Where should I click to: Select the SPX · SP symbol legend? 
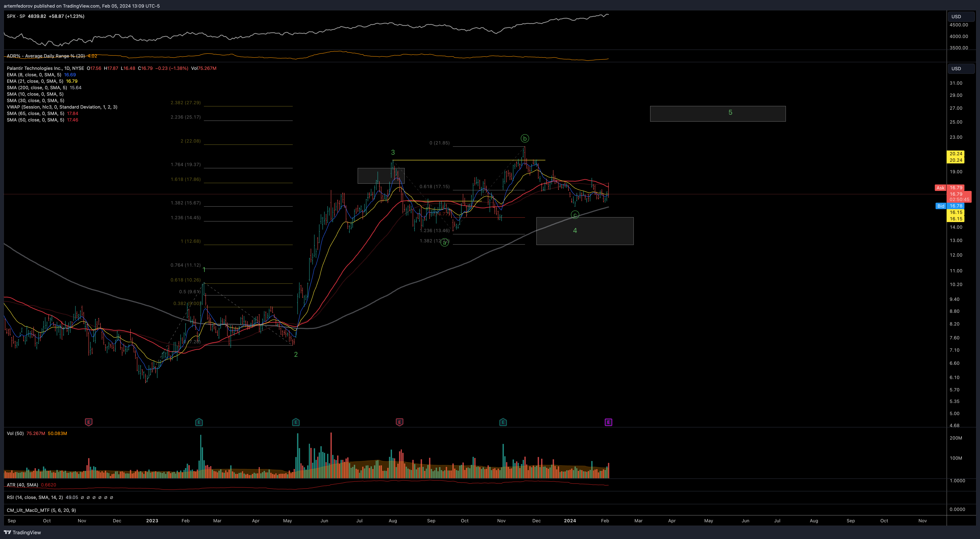click(46, 16)
